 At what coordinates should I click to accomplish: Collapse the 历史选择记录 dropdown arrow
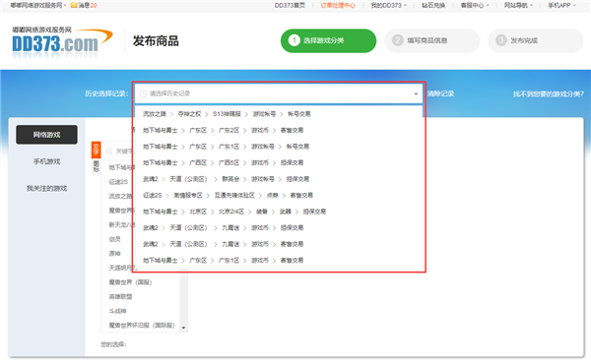click(x=416, y=93)
